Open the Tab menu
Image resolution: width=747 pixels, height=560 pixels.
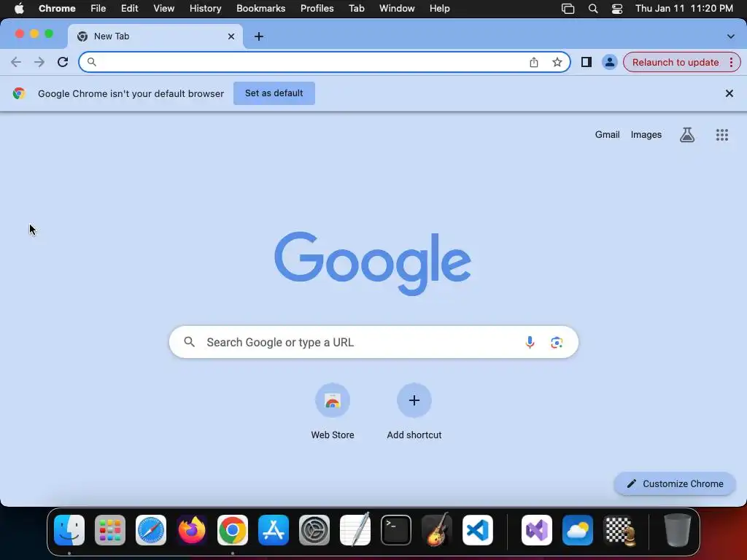(356, 9)
